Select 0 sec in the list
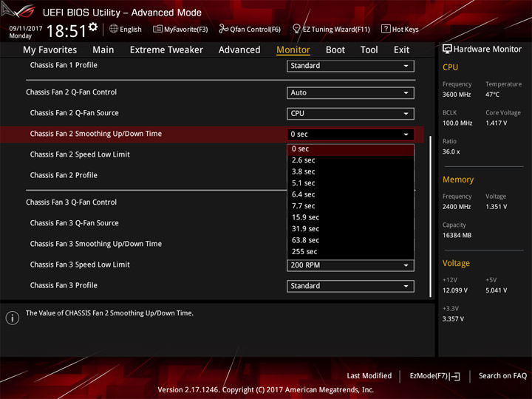Viewport: 532px width, 399px height. (350, 149)
